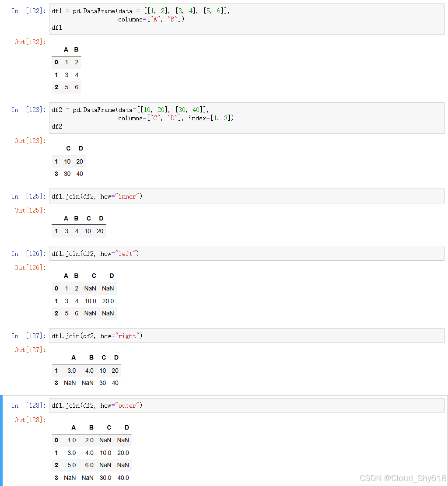
Task: Click NaN under A in Out[127] table
Action: [x=70, y=383]
